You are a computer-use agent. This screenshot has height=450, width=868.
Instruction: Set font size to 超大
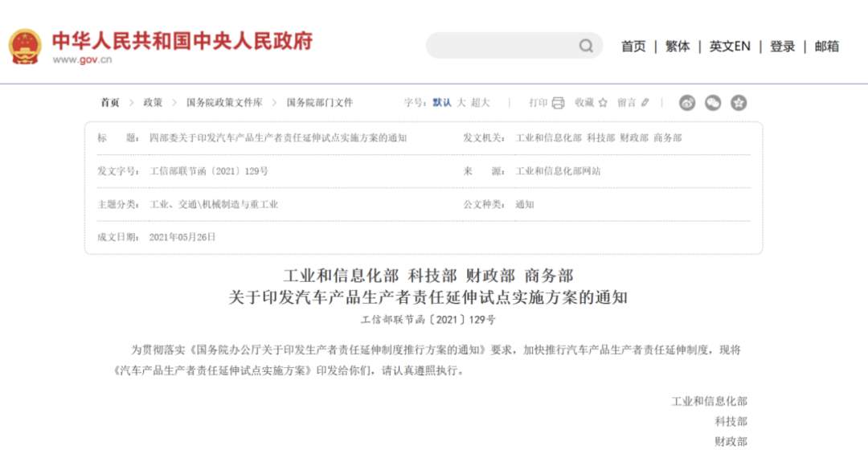click(x=481, y=103)
